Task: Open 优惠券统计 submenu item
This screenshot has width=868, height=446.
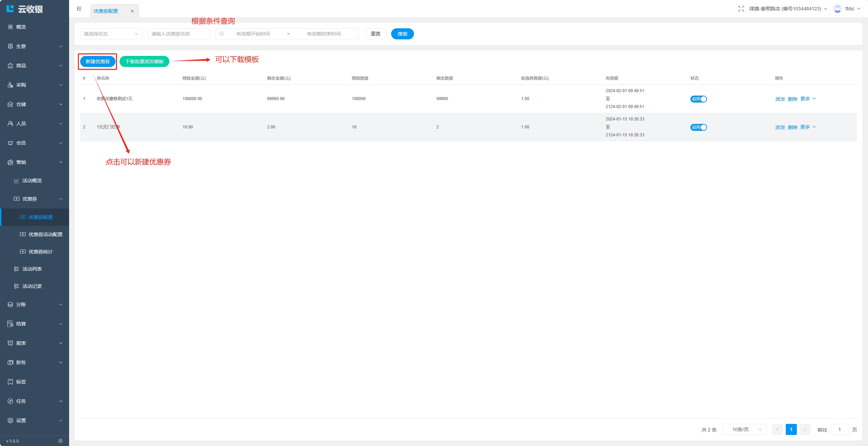Action: (40, 252)
